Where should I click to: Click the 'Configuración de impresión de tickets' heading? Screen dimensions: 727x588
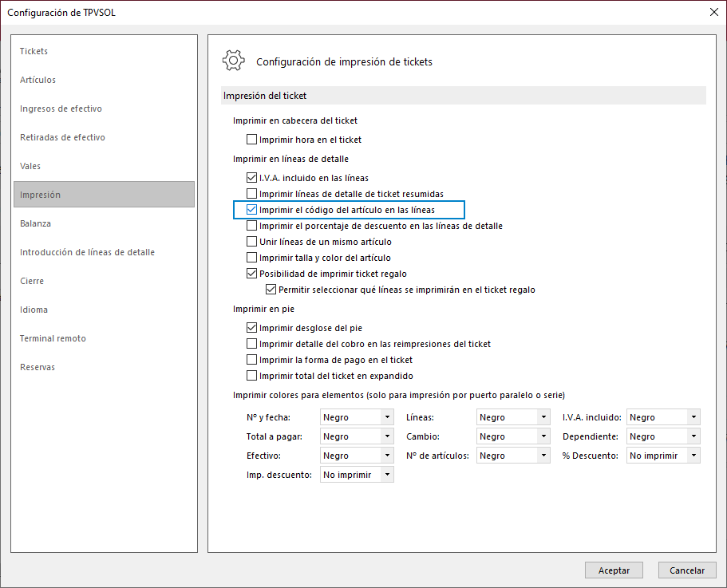click(x=344, y=61)
